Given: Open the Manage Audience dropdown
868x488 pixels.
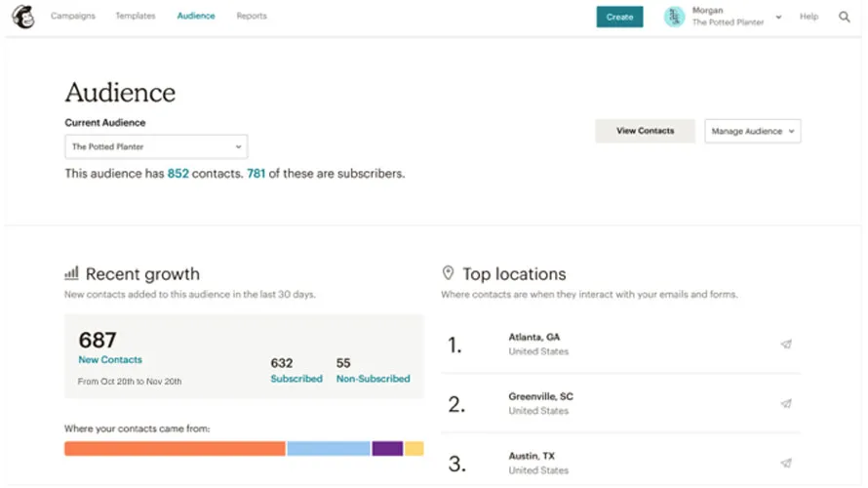Looking at the screenshot, I should coord(752,131).
